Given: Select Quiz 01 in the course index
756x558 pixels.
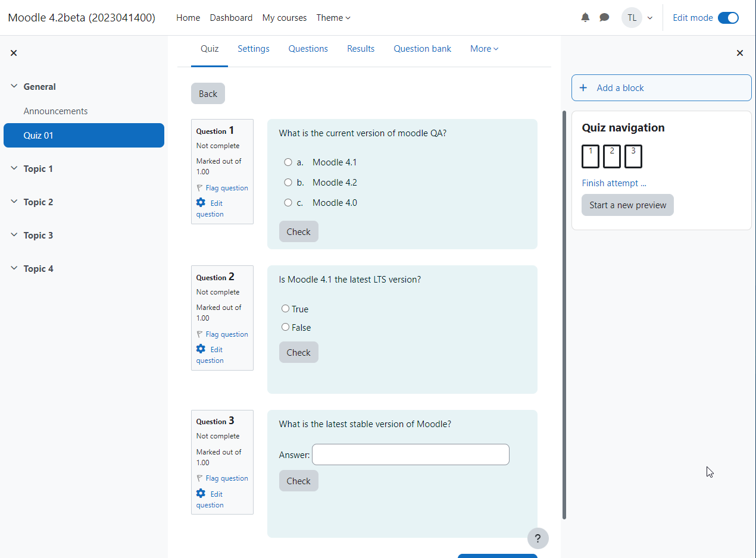Looking at the screenshot, I should point(84,135).
